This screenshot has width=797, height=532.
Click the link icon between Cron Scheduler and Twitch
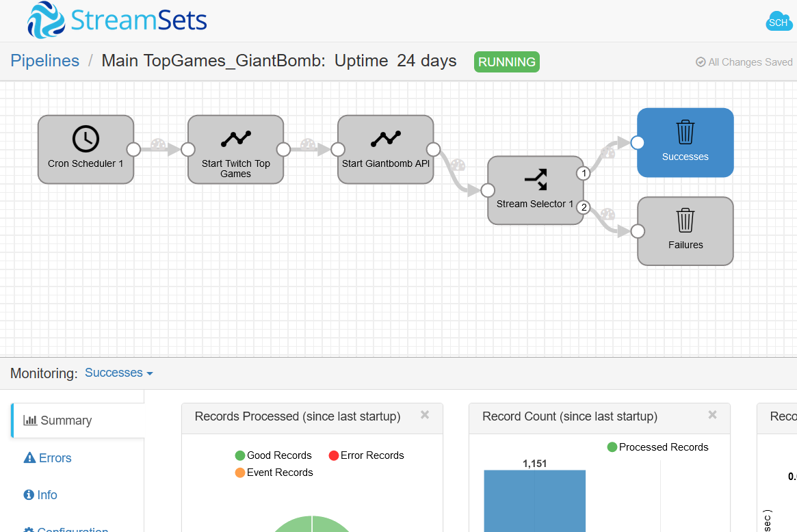159,144
